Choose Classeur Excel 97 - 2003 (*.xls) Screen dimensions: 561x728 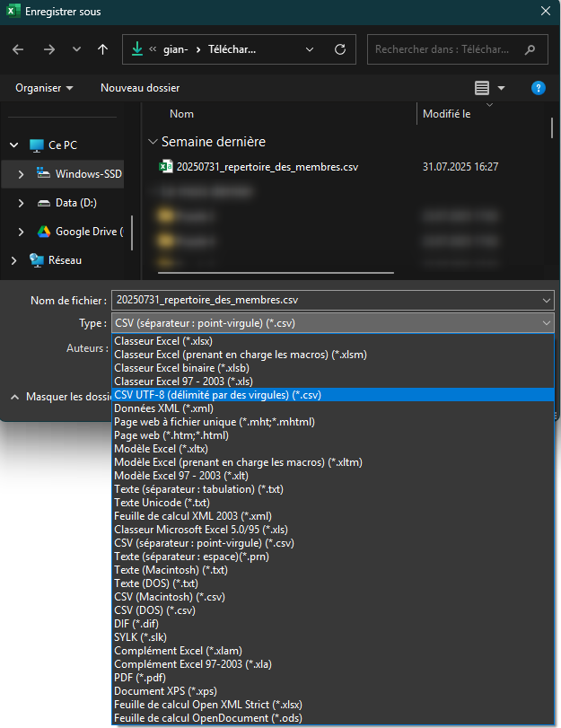click(332, 382)
